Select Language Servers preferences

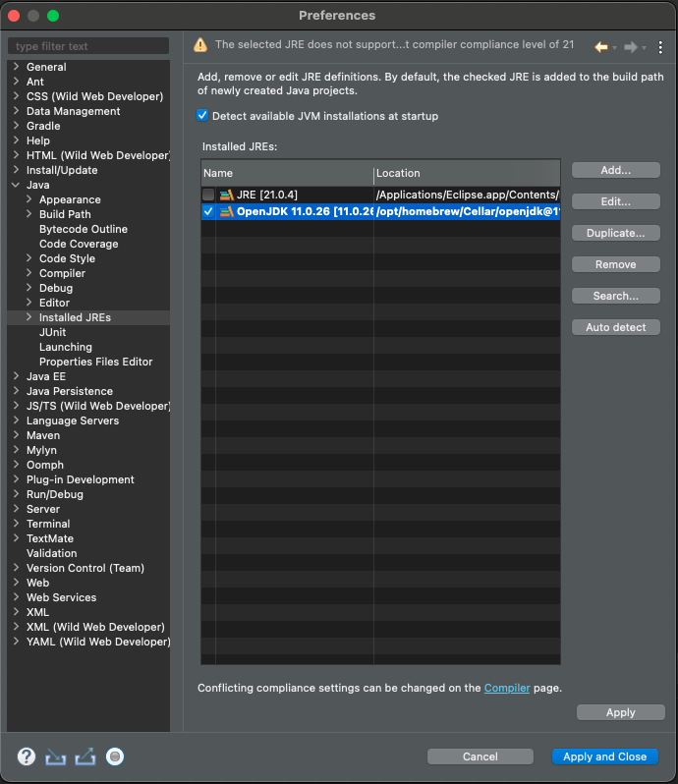click(73, 420)
